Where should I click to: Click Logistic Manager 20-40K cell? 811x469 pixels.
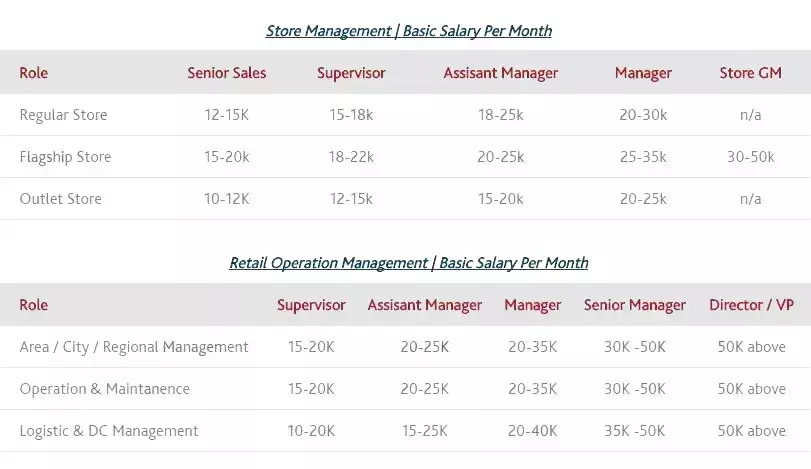coord(533,431)
